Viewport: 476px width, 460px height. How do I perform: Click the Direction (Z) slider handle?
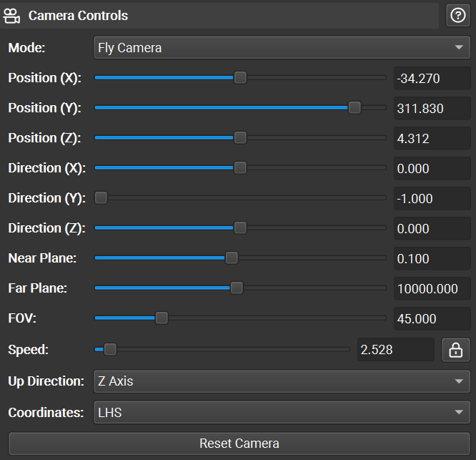(240, 228)
